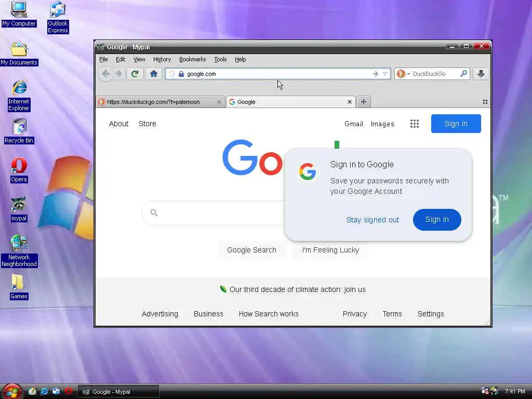Open the Windows Start button
Viewport: 532px width, 399px height.
pyautogui.click(x=12, y=391)
